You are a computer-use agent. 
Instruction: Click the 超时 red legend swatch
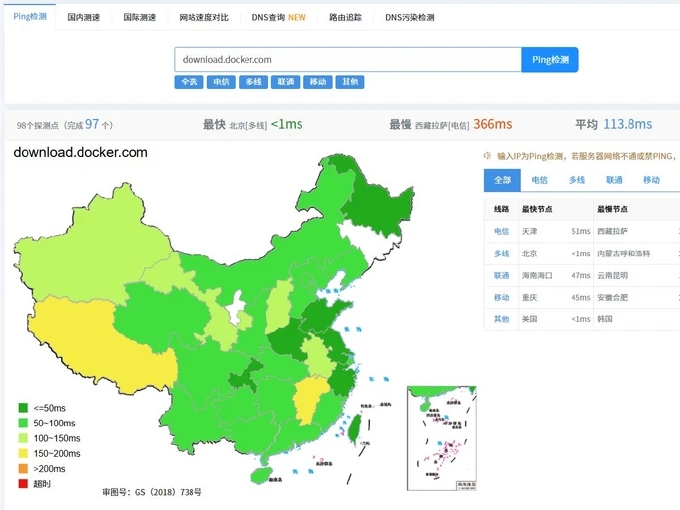(23, 484)
